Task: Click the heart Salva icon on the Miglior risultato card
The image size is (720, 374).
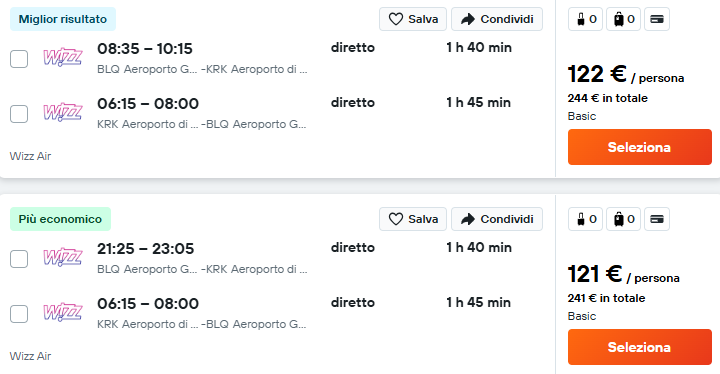Action: click(395, 19)
